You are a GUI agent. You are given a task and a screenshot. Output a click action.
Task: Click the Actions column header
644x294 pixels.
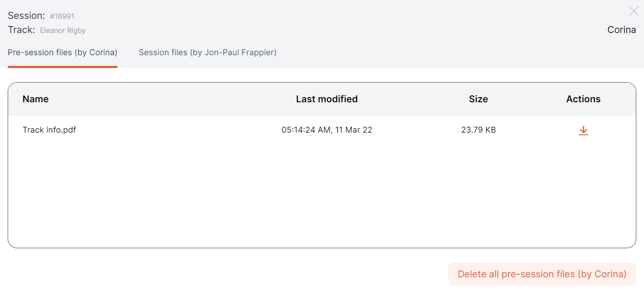583,99
